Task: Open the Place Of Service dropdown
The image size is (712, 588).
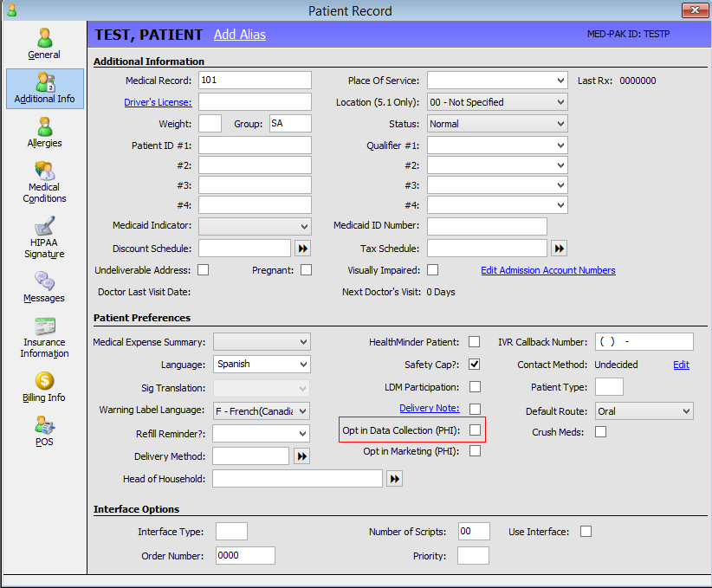Action: click(x=497, y=81)
